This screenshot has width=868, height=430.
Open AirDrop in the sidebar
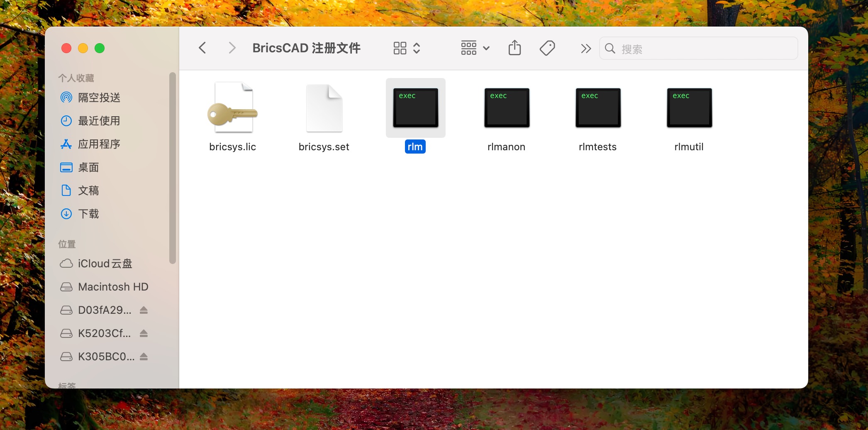point(99,98)
